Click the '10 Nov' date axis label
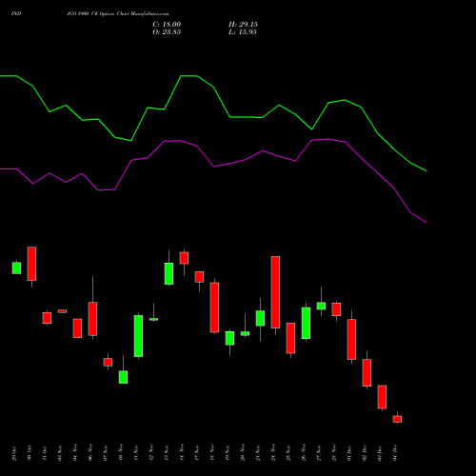This screenshot has height=476, width=476. pyautogui.click(x=121, y=453)
